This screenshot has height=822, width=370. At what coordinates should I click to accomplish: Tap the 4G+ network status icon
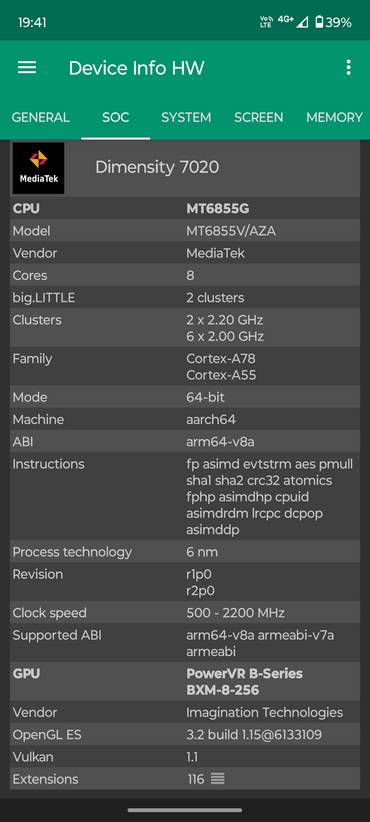(x=286, y=19)
